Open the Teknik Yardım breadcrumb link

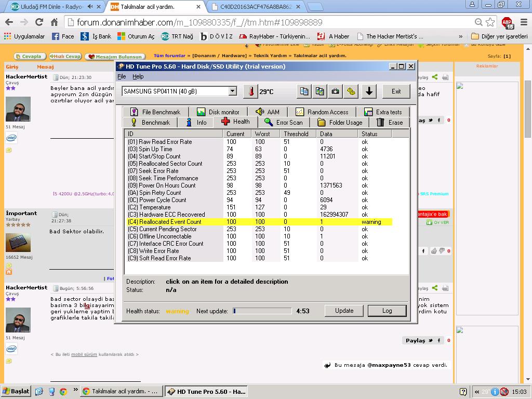270,56
